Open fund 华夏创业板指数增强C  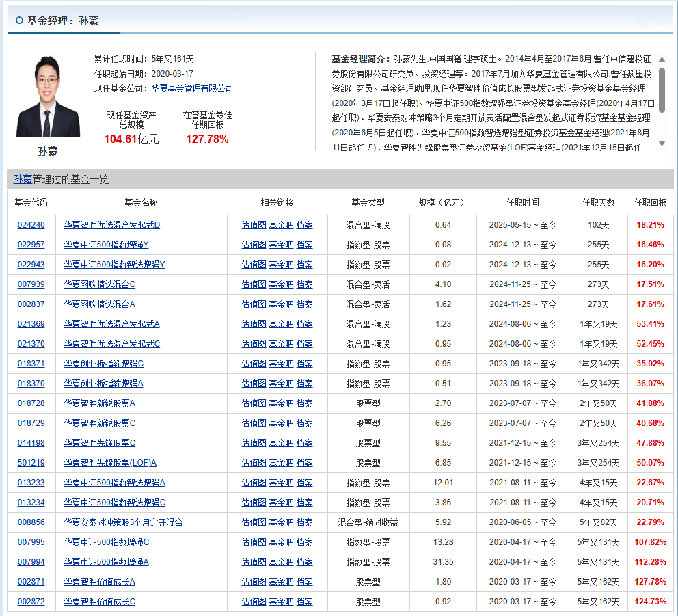tap(104, 364)
